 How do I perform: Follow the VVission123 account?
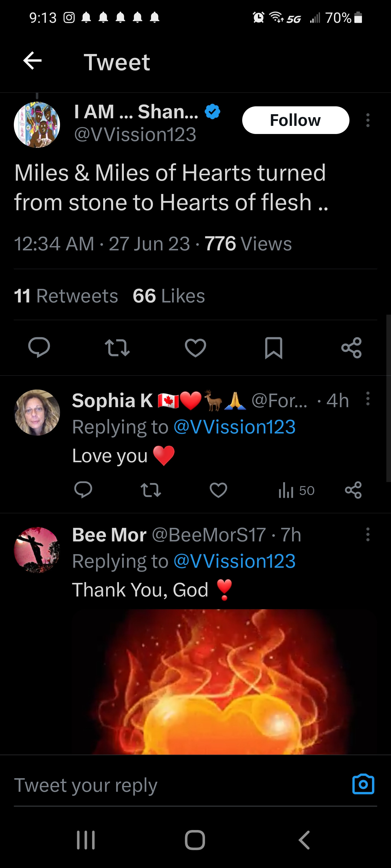295,120
